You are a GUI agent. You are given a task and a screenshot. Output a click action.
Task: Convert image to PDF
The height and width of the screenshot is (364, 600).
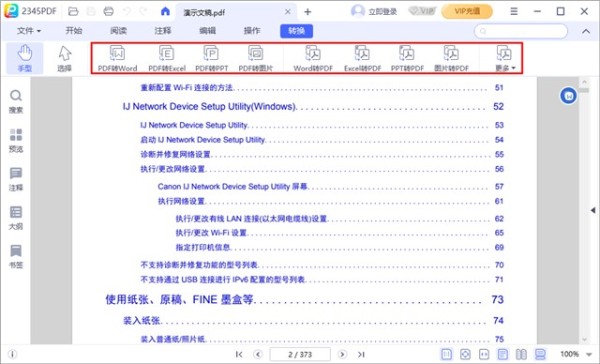pyautogui.click(x=452, y=59)
